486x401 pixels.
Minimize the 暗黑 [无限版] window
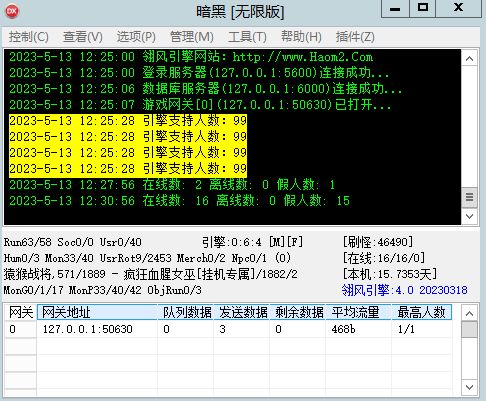pos(395,8)
